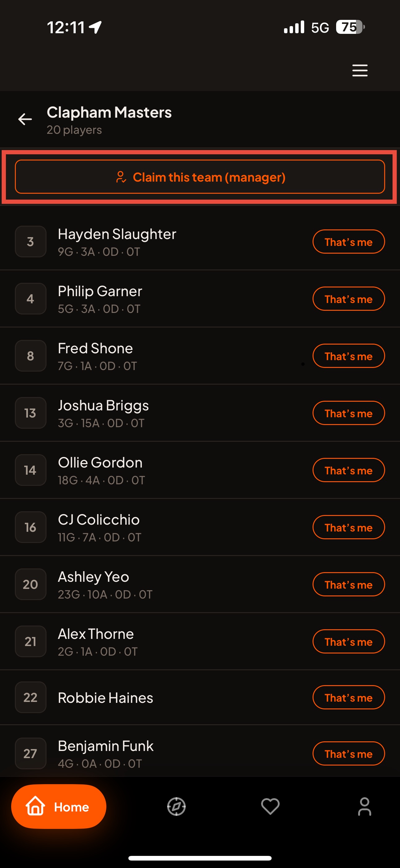
Task: Open the hamburger menu
Action: (x=360, y=70)
